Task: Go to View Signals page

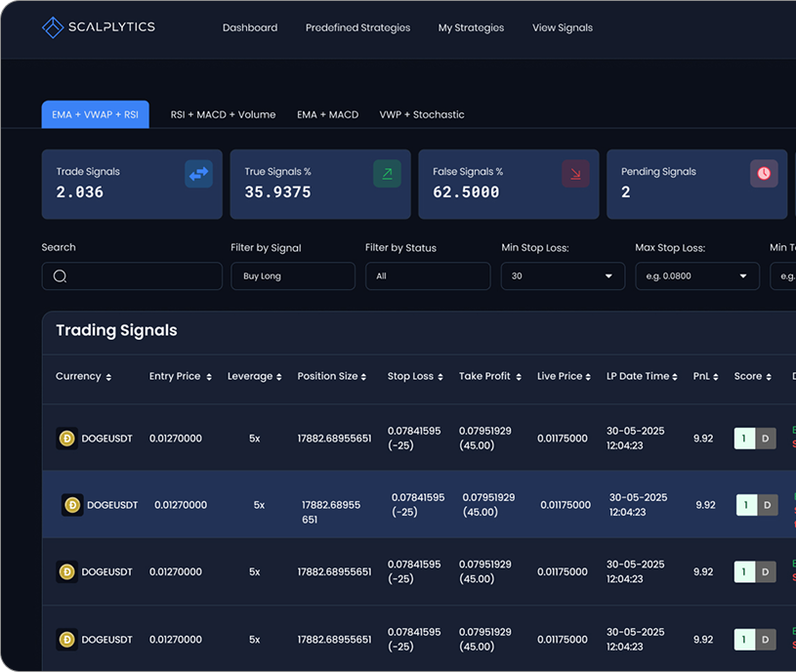Action: 562,27
